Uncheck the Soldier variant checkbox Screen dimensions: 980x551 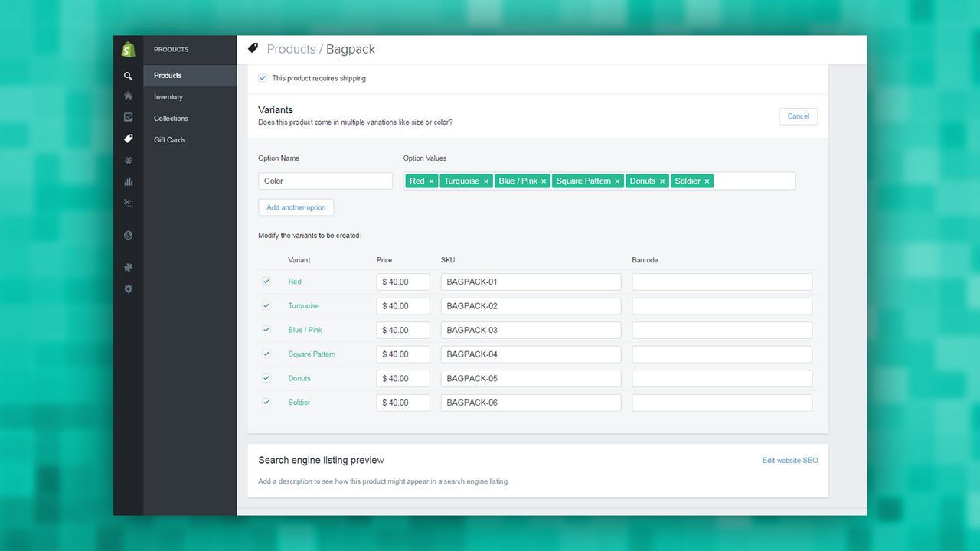click(x=266, y=402)
